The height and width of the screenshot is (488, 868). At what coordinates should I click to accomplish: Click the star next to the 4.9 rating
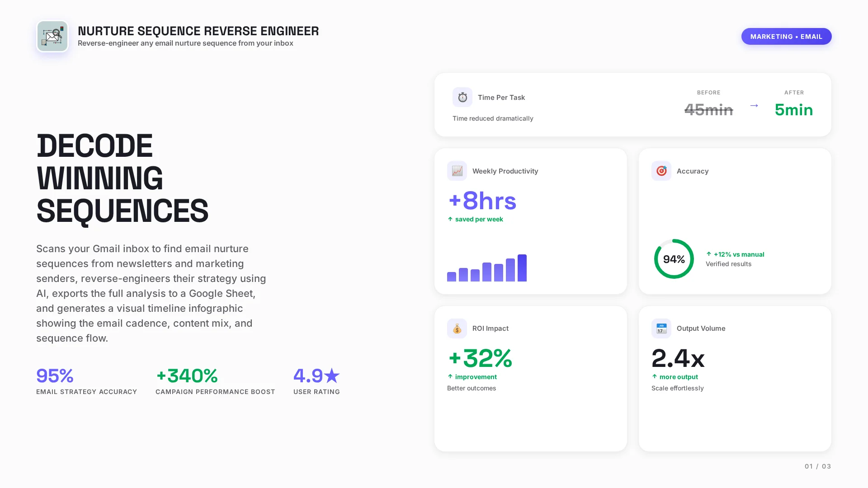pos(332,375)
